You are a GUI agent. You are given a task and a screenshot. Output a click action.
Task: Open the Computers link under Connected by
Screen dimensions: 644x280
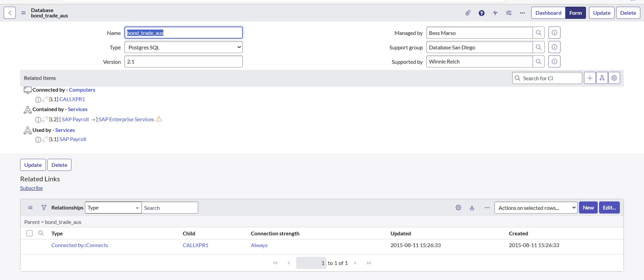pos(82,90)
